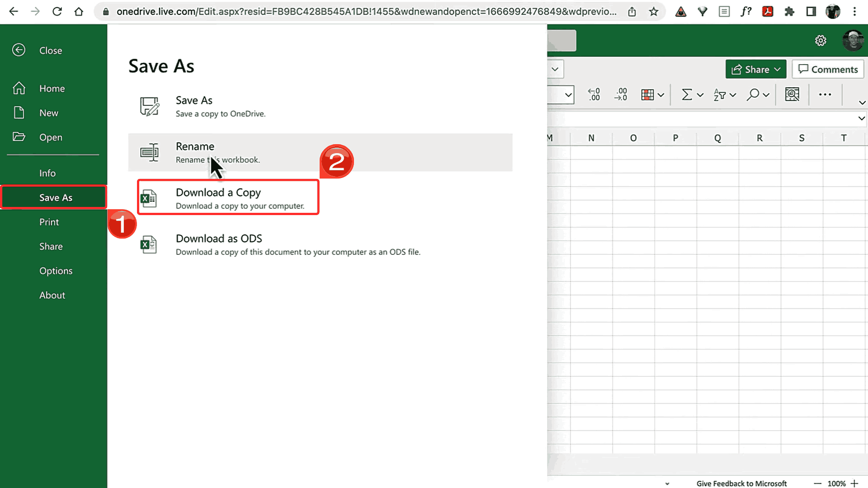This screenshot has height=488, width=868.
Task: Click the AutoSum sigma icon
Action: click(687, 94)
